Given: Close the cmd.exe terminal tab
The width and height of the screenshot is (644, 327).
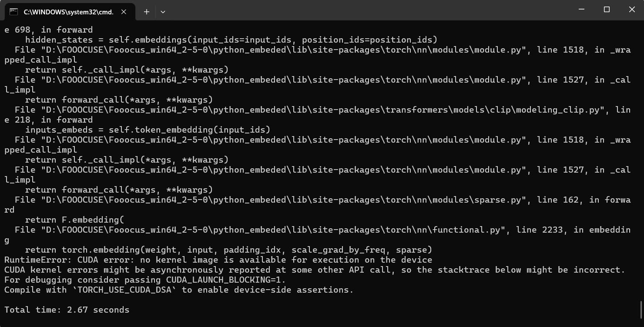Looking at the screenshot, I should pyautogui.click(x=124, y=12).
